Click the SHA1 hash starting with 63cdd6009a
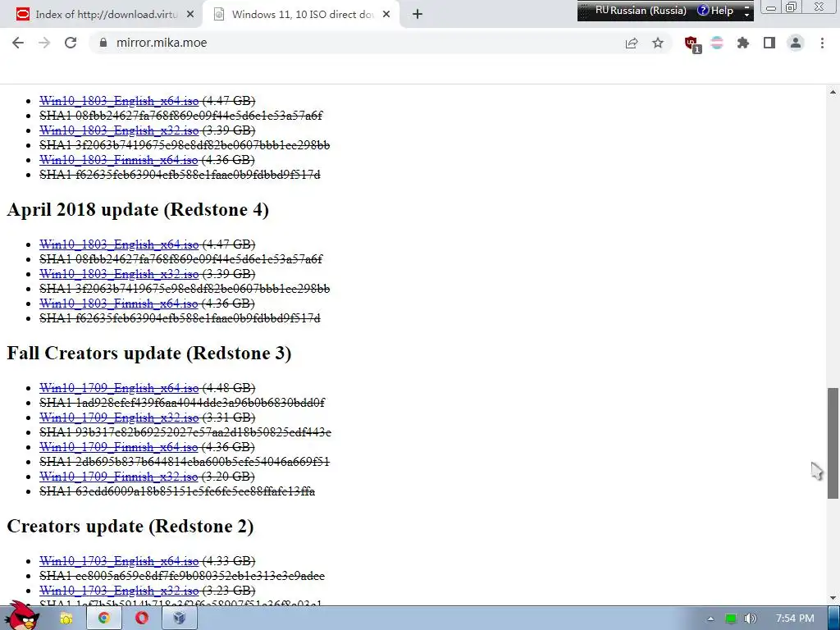Screen dimensions: 840x630 coord(177,491)
